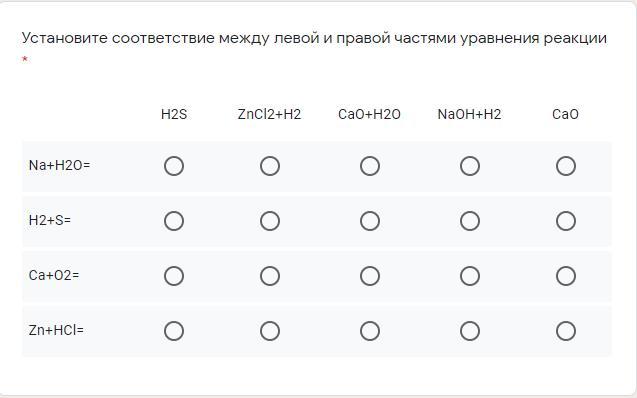Image resolution: width=637 pixels, height=398 pixels.
Task: Select H2S for the H2+S= row
Action: tap(174, 221)
